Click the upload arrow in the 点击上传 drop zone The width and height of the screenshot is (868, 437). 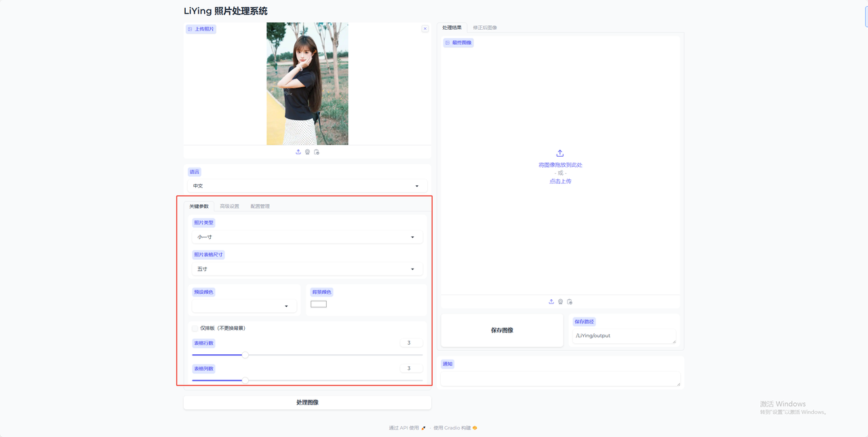[x=559, y=153]
